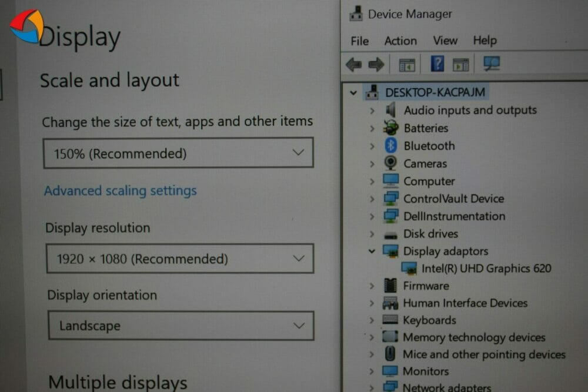Open the Action menu in Device Manager

(400, 41)
